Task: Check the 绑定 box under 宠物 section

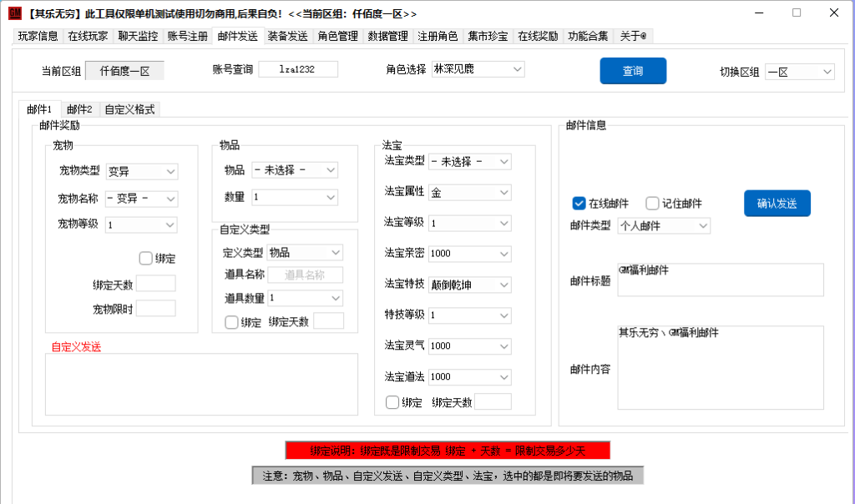Action: pyautogui.click(x=146, y=259)
